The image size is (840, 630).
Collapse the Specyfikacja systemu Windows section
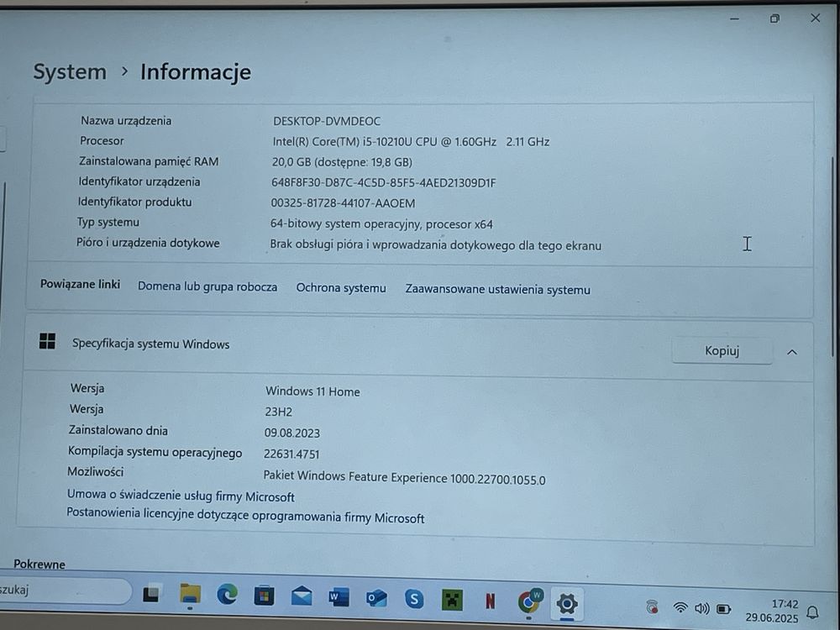792,352
